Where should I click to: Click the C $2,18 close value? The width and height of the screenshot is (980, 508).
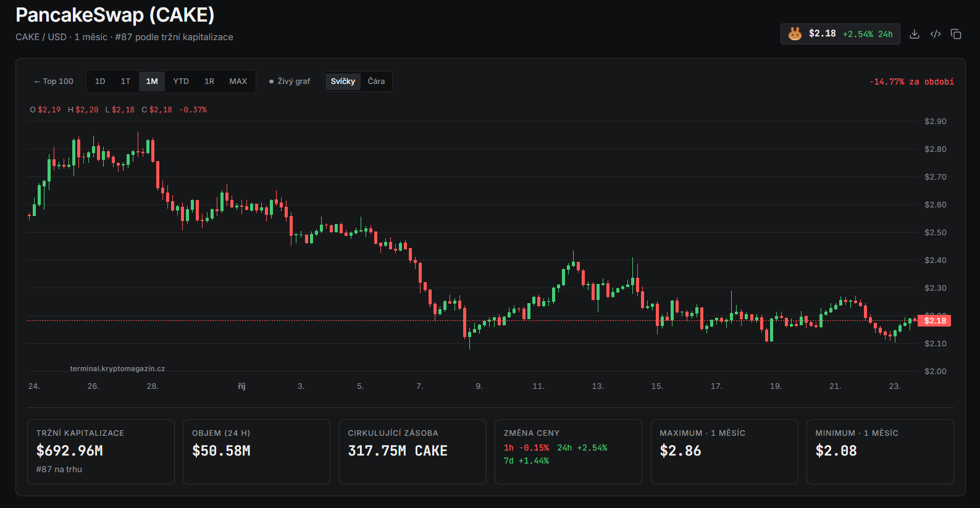tap(157, 110)
